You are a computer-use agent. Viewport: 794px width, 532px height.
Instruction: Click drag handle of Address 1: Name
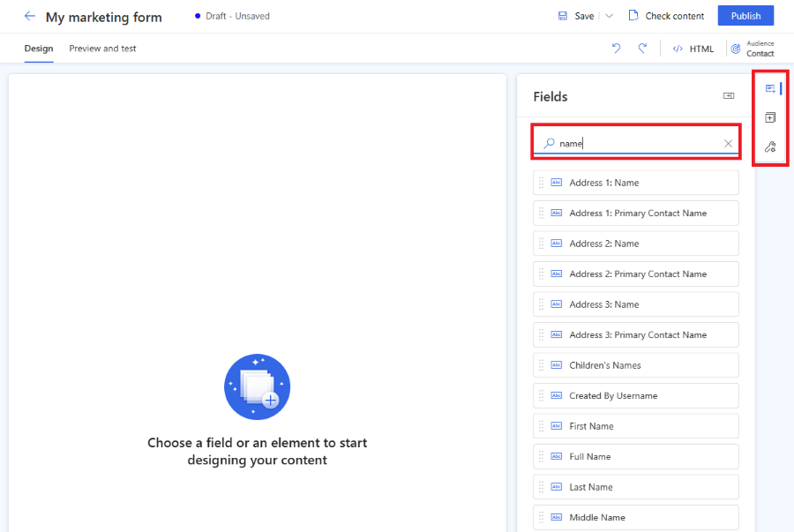[x=541, y=183]
